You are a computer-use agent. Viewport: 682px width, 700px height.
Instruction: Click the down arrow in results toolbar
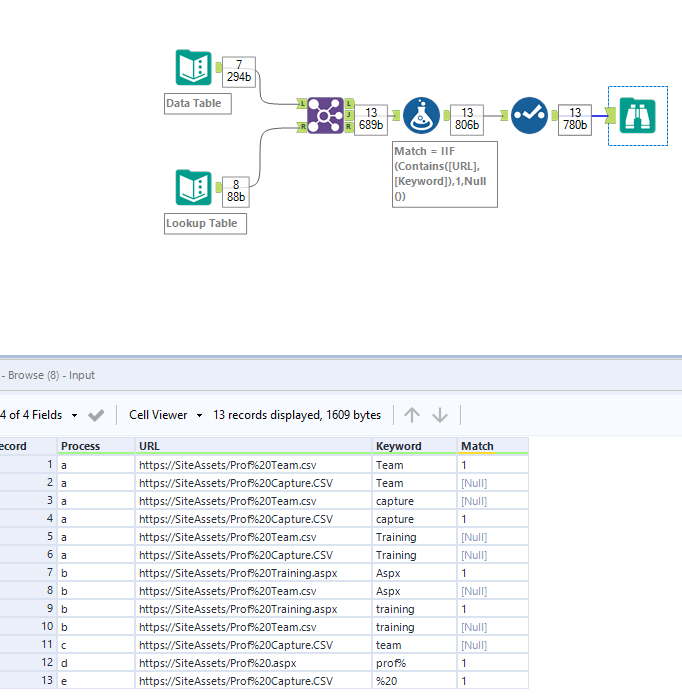(x=439, y=415)
